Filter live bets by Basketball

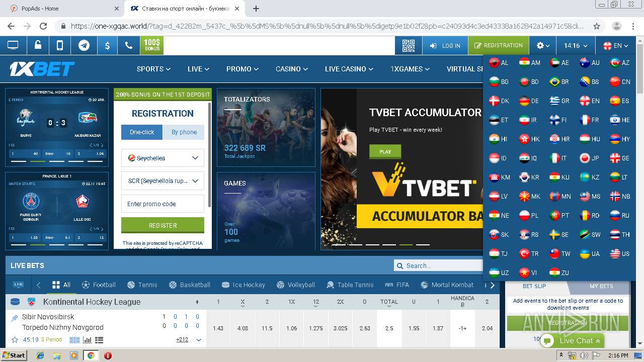(190, 285)
